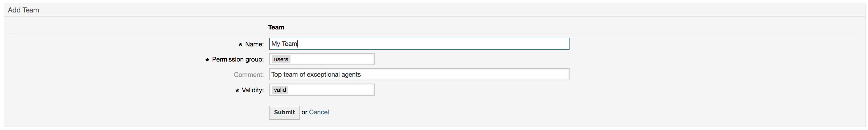
Task: Open the Validity dropdown
Action: pyautogui.click(x=332, y=90)
